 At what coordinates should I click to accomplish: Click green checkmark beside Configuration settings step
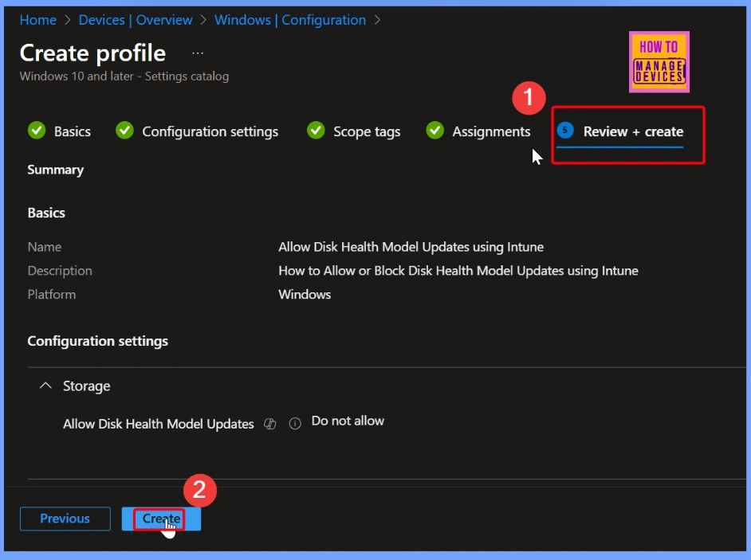(x=125, y=130)
